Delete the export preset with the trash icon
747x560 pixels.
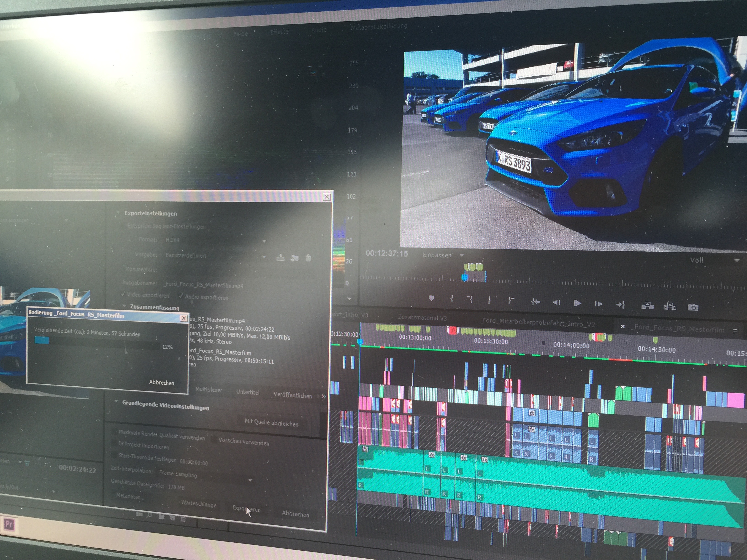(308, 258)
